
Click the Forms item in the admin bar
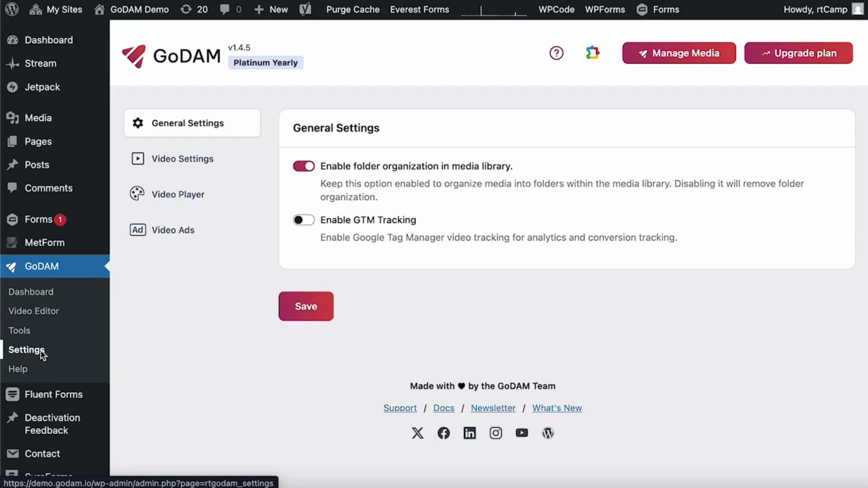(x=658, y=9)
